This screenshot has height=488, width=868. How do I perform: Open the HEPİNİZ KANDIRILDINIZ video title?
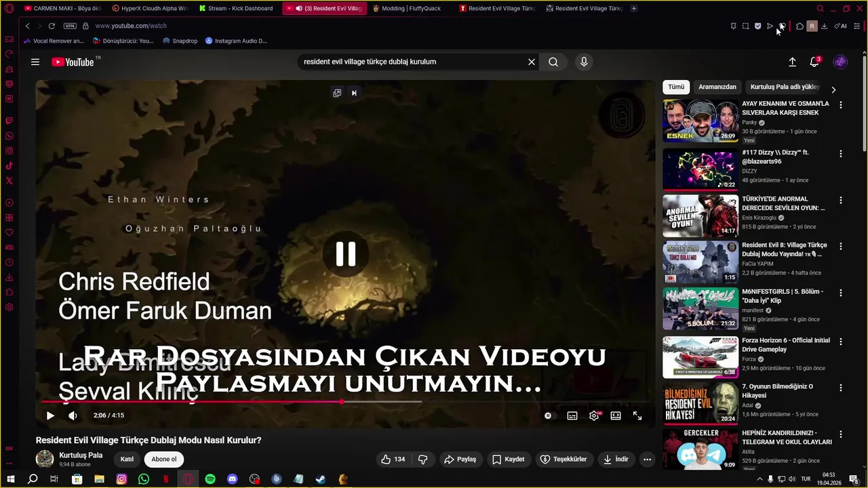tap(787, 437)
